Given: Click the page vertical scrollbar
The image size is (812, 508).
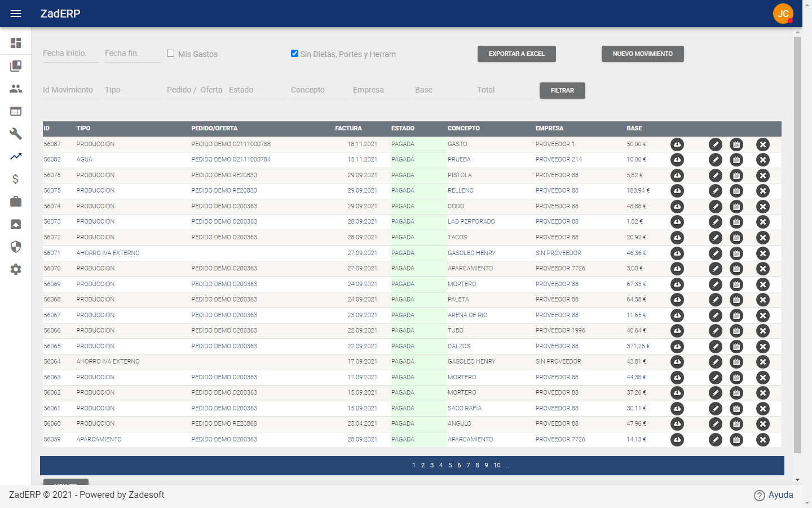Looking at the screenshot, I should click(x=797, y=245).
